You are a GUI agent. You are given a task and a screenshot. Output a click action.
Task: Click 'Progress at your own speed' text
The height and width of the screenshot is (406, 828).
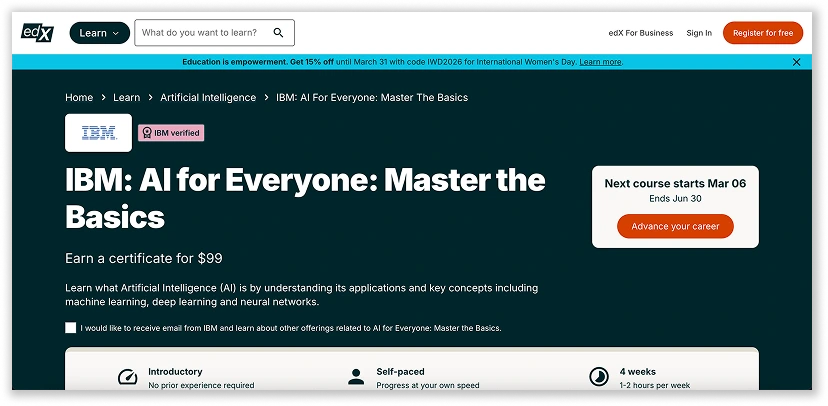[x=428, y=385]
